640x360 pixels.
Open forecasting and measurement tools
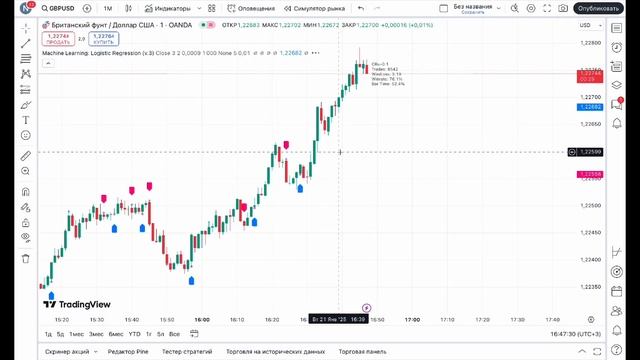coord(26,89)
